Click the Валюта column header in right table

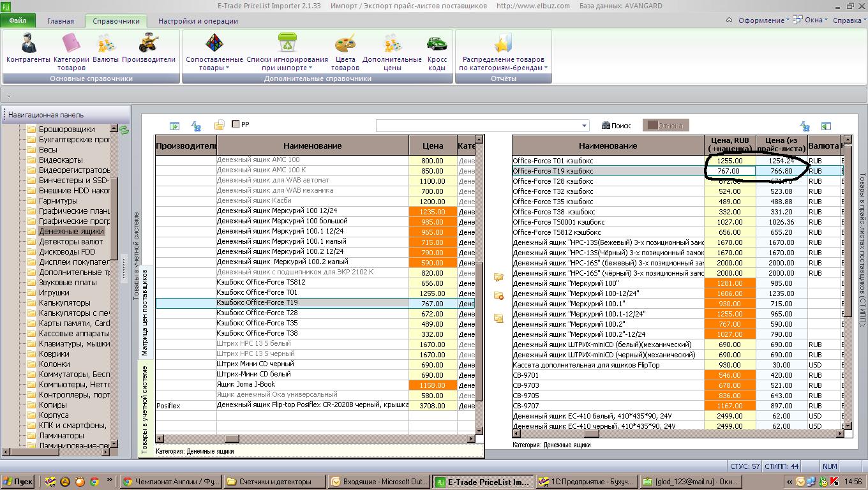click(x=823, y=145)
